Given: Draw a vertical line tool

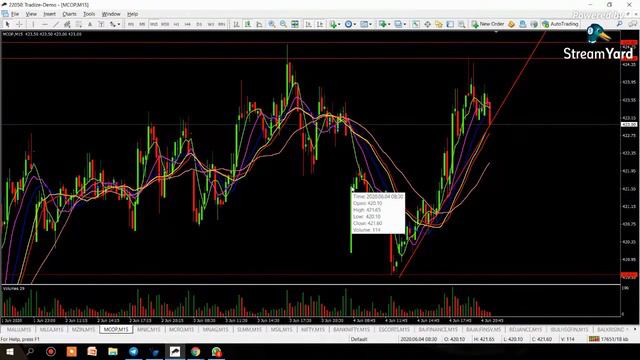Looking at the screenshot, I should [33, 24].
